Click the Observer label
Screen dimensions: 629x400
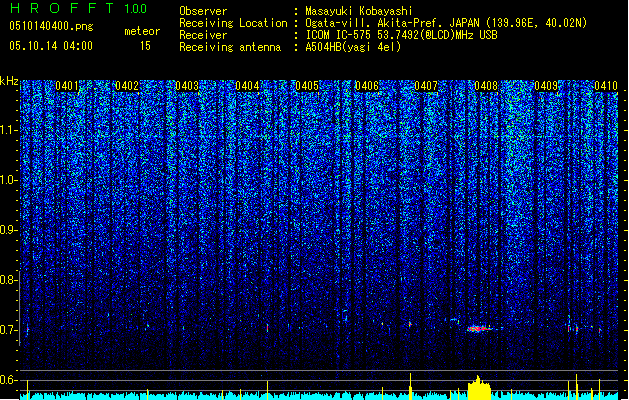coord(203,11)
